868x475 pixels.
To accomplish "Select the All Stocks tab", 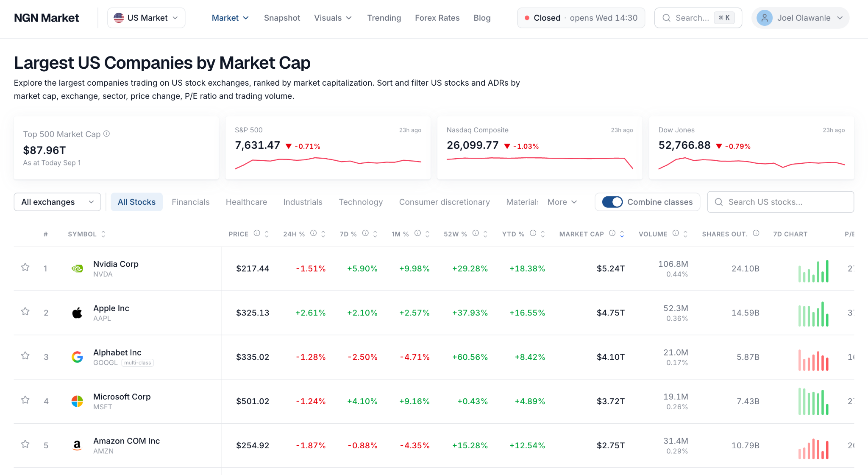I will [x=136, y=202].
